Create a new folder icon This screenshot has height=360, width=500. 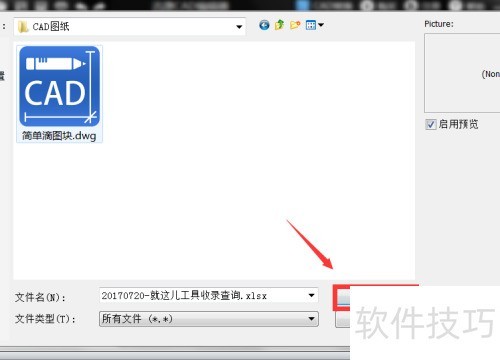pos(295,25)
